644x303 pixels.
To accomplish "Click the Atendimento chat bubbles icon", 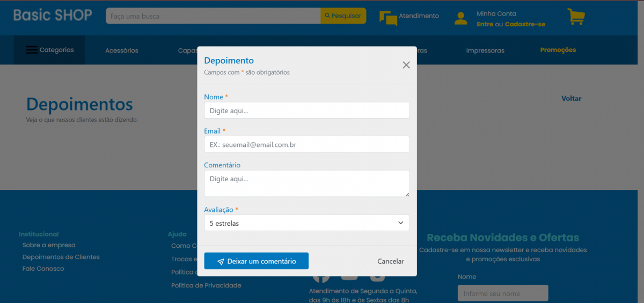I will (x=388, y=18).
